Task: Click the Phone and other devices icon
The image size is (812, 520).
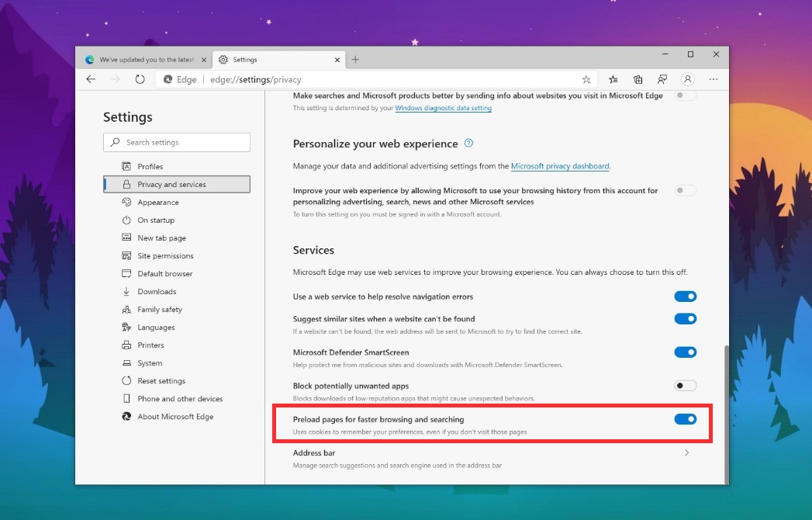Action: click(126, 399)
